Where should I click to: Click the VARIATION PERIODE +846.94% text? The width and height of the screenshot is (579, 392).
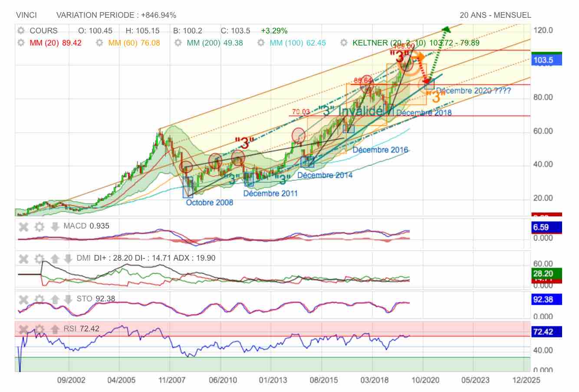pos(116,15)
